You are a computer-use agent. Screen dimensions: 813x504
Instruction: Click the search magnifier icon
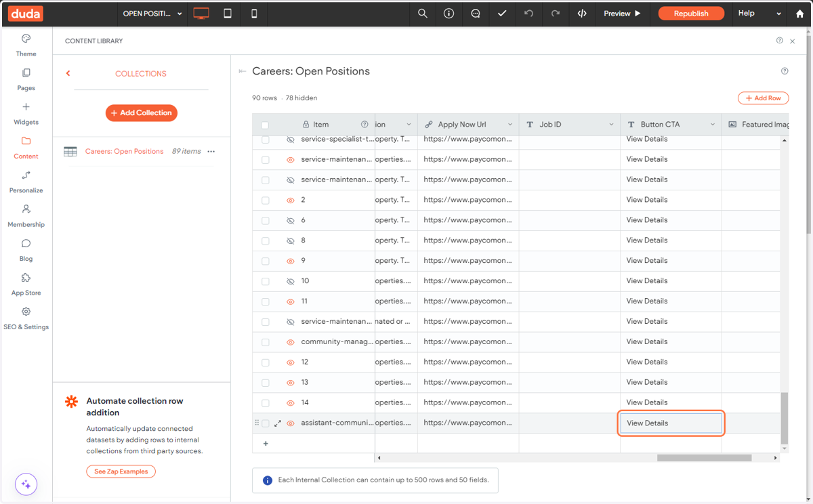(423, 14)
